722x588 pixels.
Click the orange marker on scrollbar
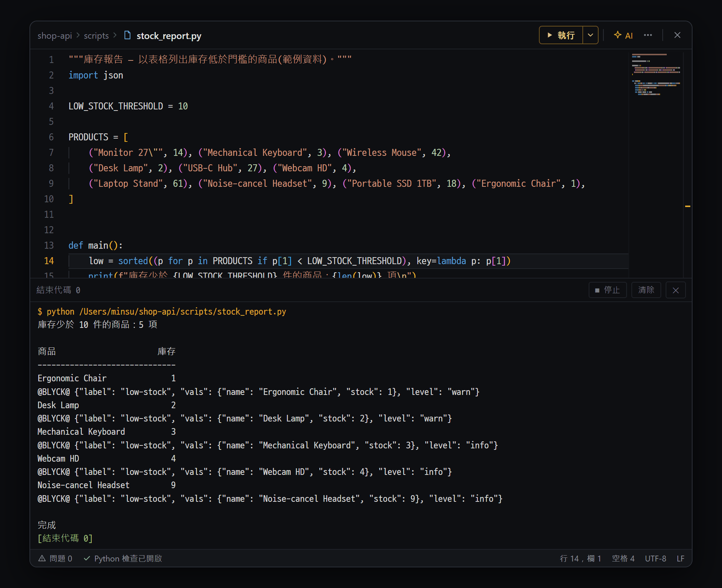click(x=687, y=206)
